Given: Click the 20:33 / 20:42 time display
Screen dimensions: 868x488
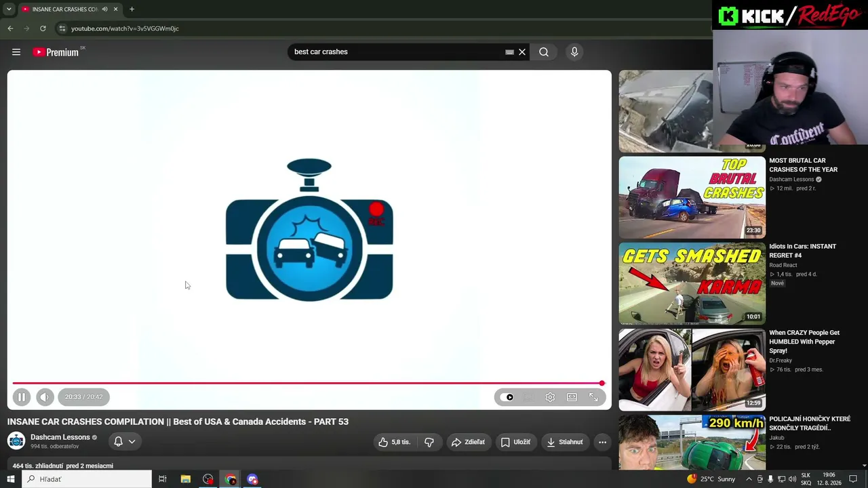Looking at the screenshot, I should point(84,397).
